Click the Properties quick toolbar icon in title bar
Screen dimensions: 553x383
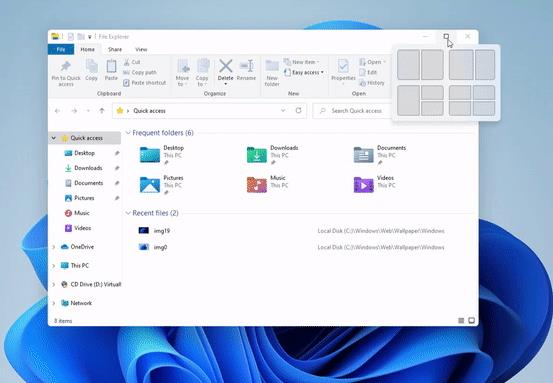(x=71, y=37)
